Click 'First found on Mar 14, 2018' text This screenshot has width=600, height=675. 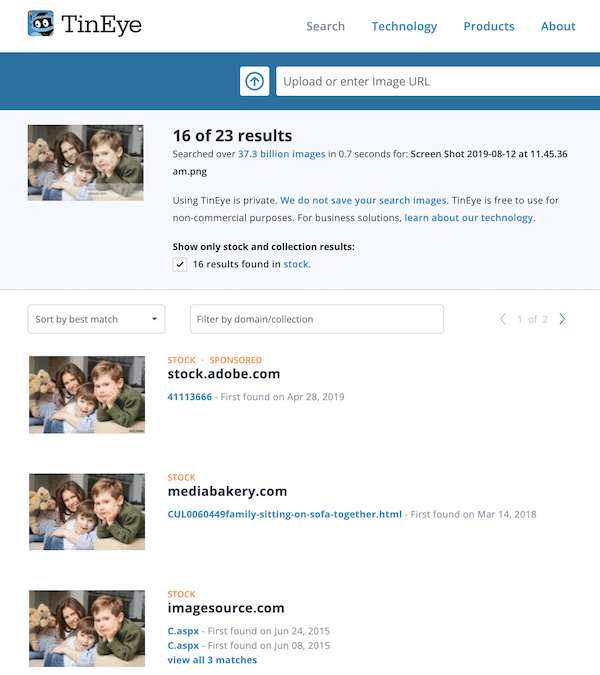click(x=473, y=514)
